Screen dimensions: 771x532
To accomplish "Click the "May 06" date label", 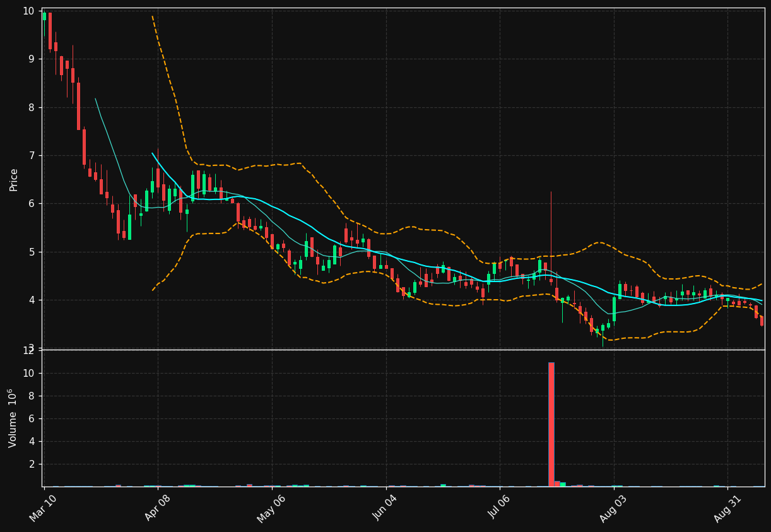I will [x=271, y=509].
